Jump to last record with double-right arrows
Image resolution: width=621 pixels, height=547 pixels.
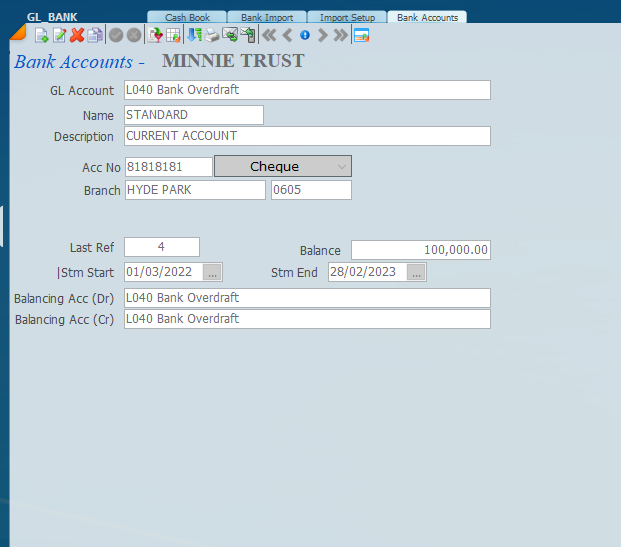click(340, 35)
